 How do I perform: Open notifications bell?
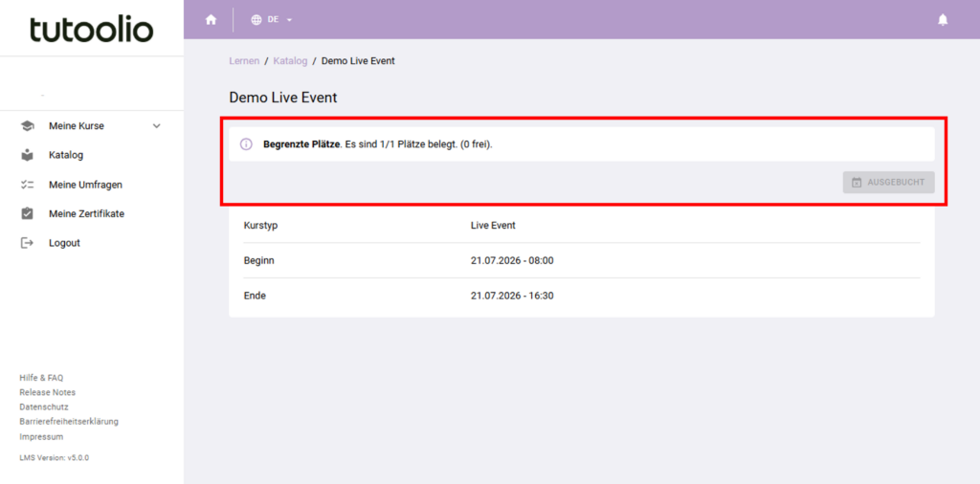point(943,20)
